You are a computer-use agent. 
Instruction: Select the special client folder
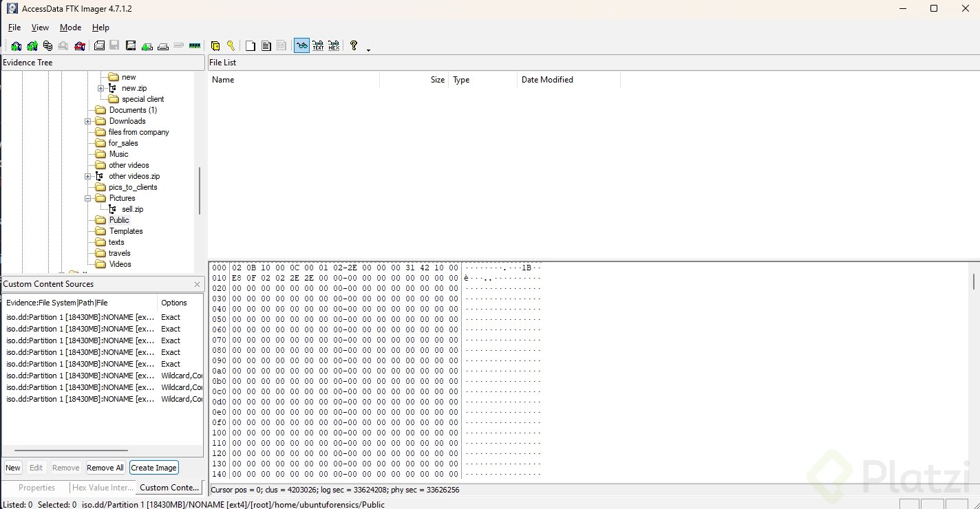143,99
